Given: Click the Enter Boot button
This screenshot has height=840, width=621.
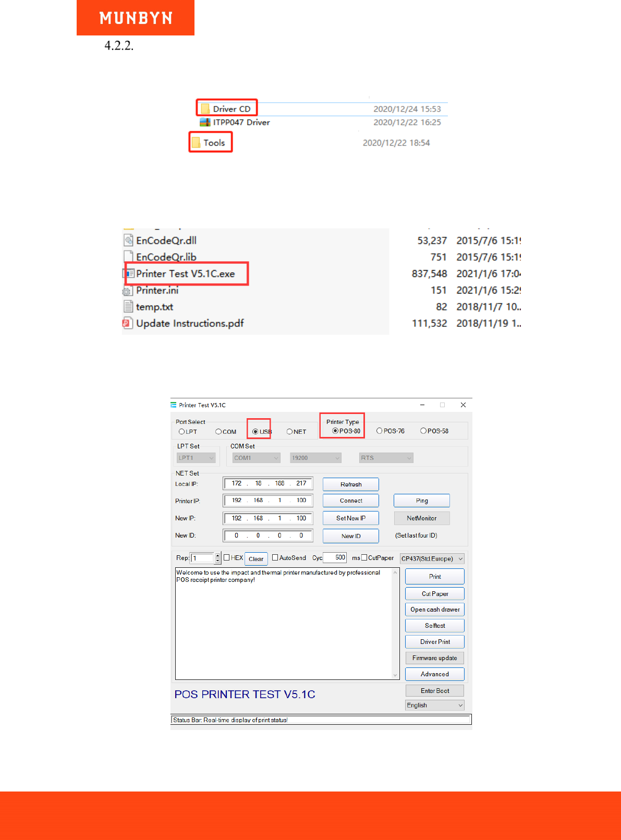Looking at the screenshot, I should [435, 691].
